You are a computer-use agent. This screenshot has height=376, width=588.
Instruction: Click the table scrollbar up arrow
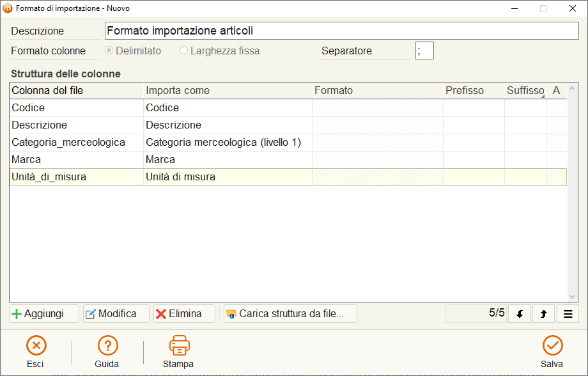click(572, 88)
